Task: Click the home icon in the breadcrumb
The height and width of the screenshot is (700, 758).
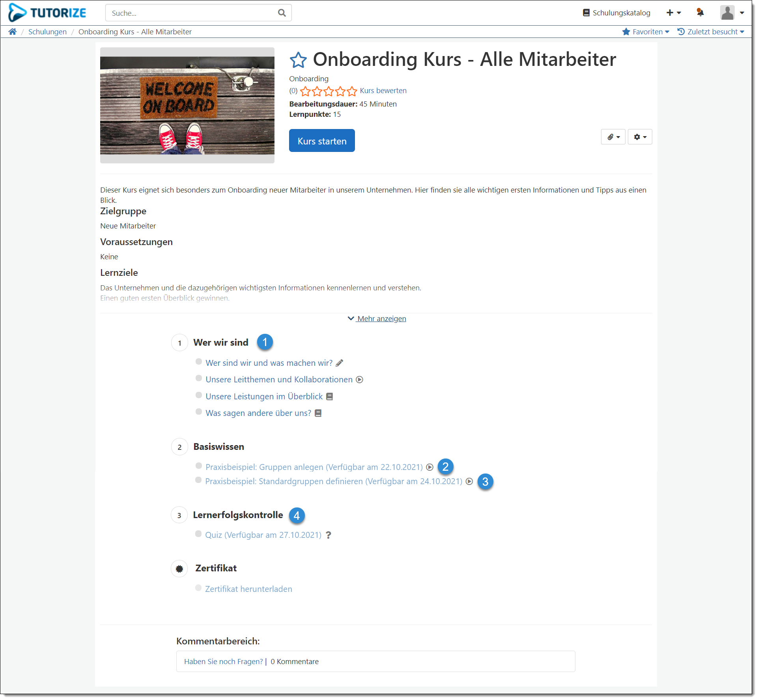Action: pos(12,32)
